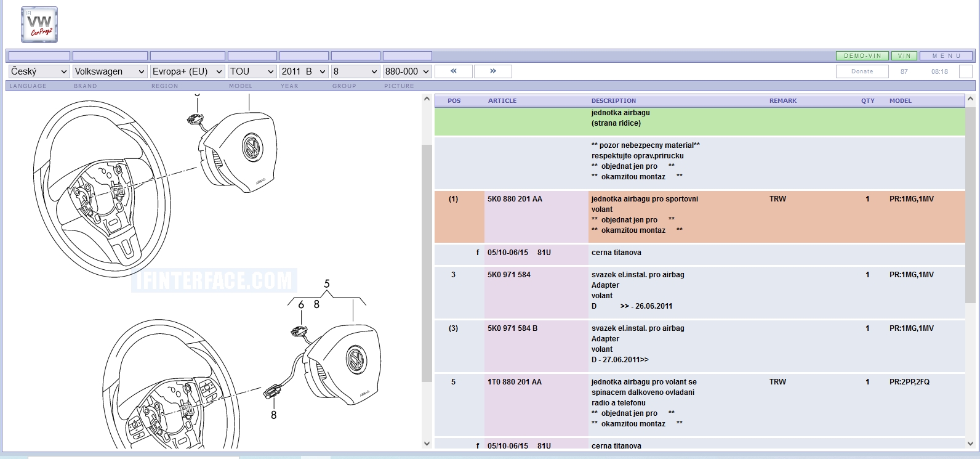Screen dimensions: 980x459
Task: Click 'cerna titanova' under 5K0 880 201 AA
Action: tap(616, 253)
